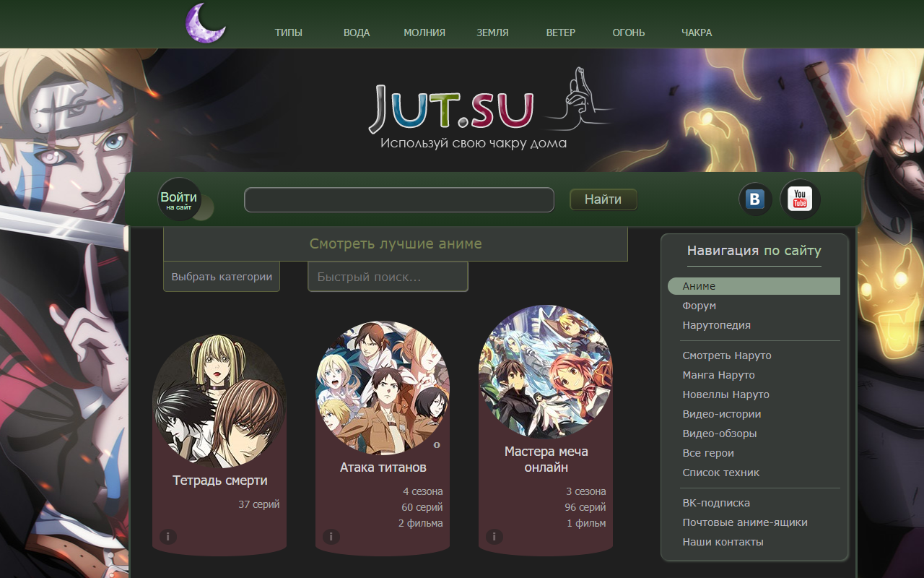Open Форум in site navigation
The width and height of the screenshot is (924, 578).
[x=699, y=306]
